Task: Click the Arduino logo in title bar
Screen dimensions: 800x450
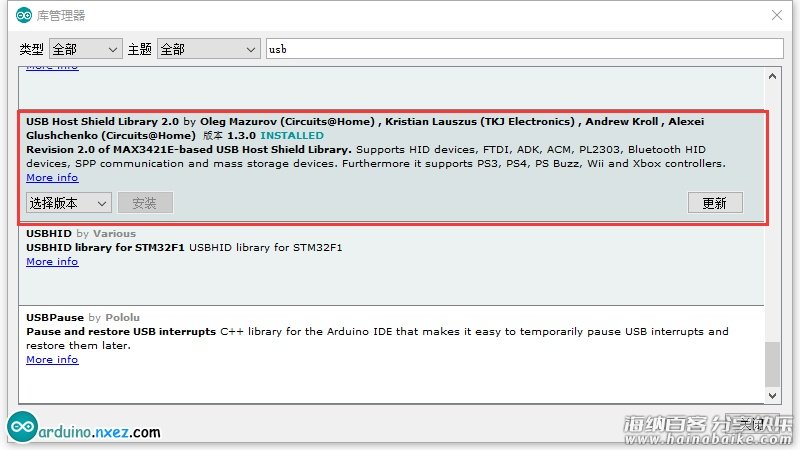Action: (24, 15)
